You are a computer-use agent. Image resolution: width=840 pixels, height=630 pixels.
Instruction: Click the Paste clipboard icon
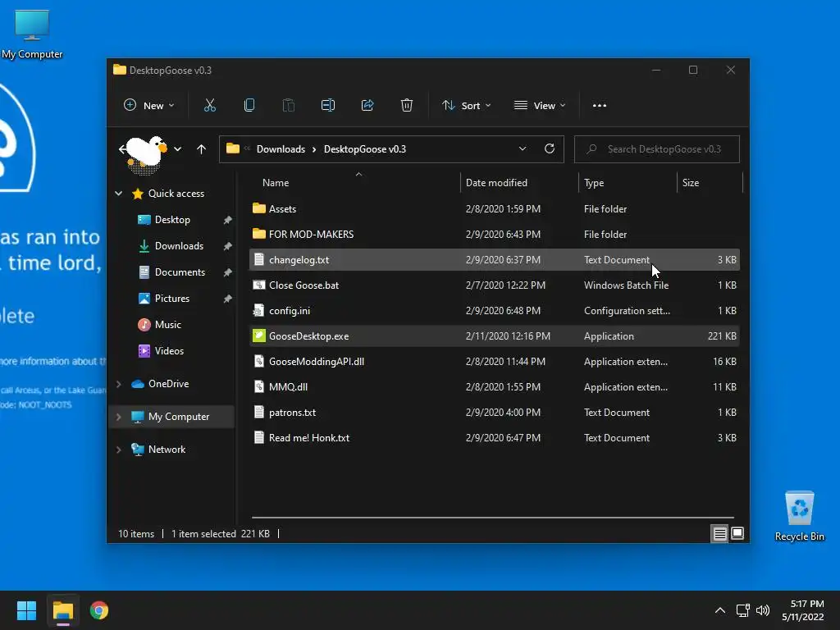point(288,106)
